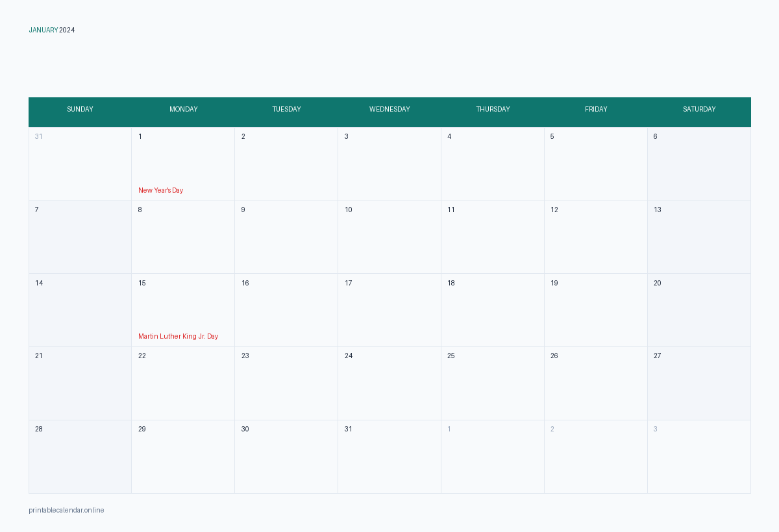The image size is (779, 532).
Task: Click the 2024 year text
Action: (67, 30)
